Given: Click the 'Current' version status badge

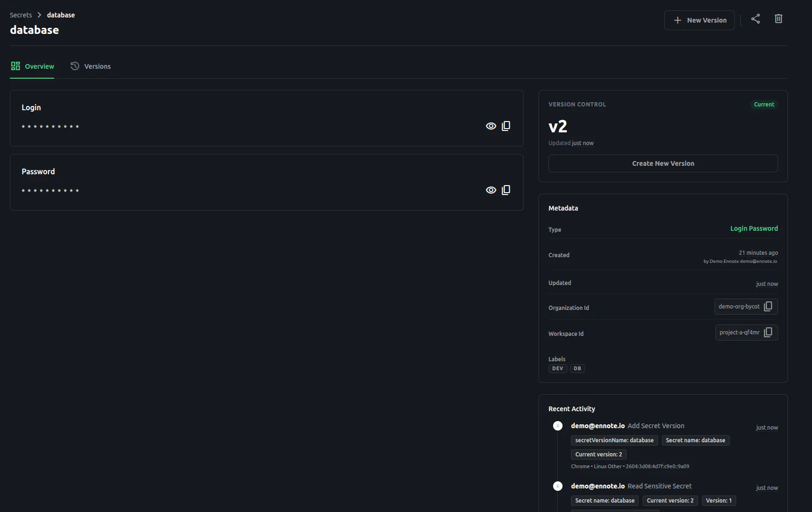Looking at the screenshot, I should click(x=764, y=105).
